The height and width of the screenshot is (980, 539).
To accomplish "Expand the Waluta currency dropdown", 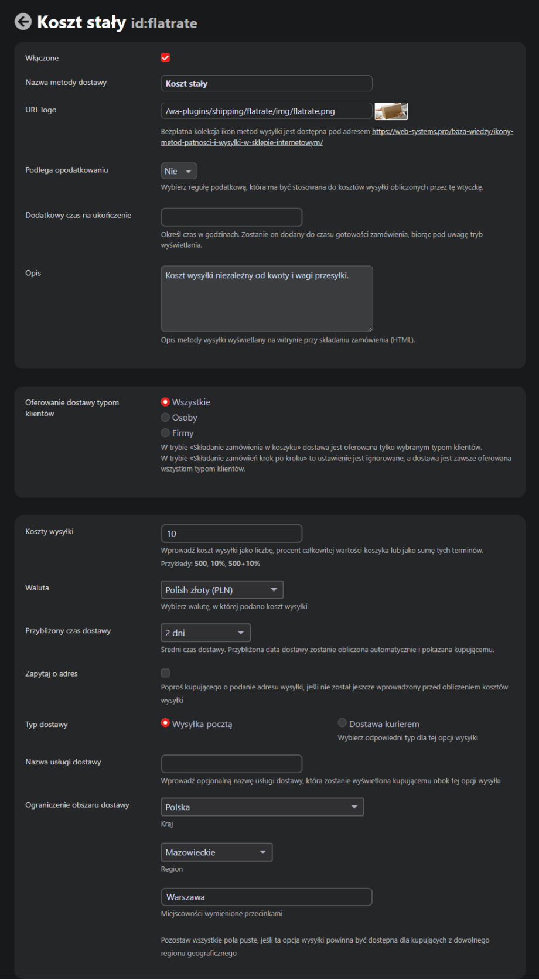I will pyautogui.click(x=222, y=590).
